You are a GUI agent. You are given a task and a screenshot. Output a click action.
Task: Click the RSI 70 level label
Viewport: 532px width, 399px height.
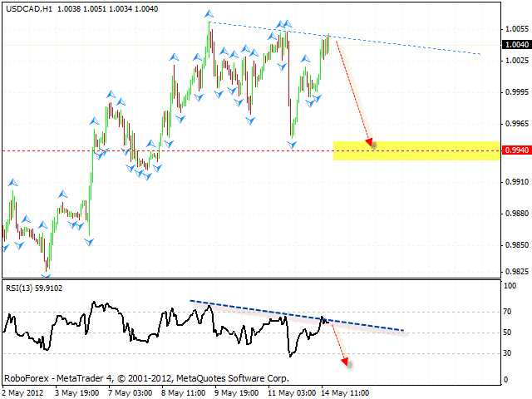tap(508, 312)
